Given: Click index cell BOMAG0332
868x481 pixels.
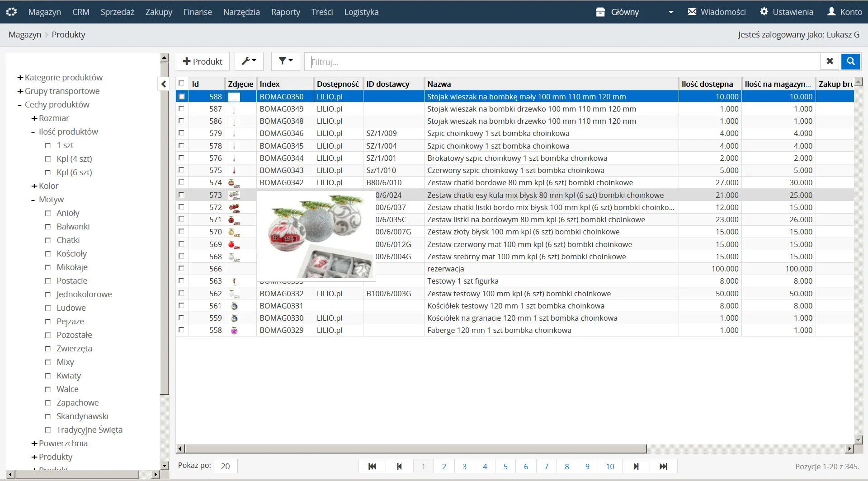Looking at the screenshot, I should click(x=285, y=294).
